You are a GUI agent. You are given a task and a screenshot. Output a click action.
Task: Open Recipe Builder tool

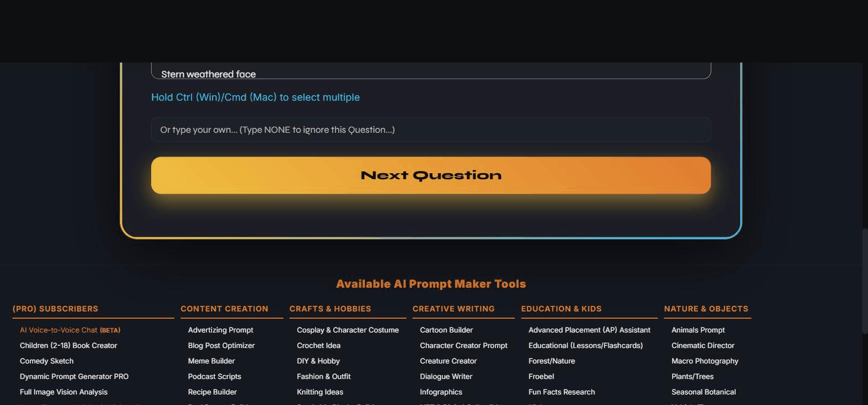coord(213,392)
